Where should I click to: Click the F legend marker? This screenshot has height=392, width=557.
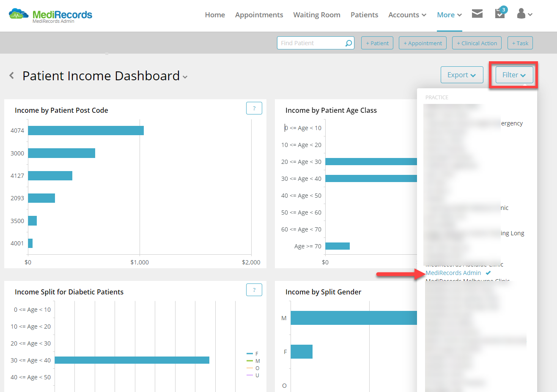click(x=250, y=354)
